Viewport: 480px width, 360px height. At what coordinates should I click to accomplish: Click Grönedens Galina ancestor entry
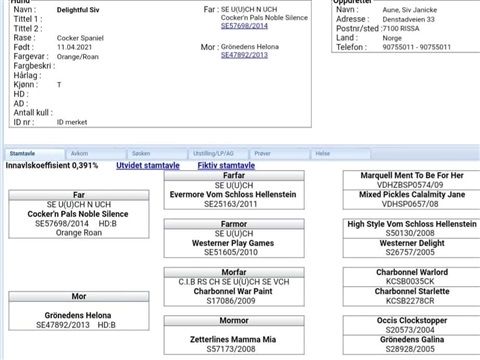[412, 340]
